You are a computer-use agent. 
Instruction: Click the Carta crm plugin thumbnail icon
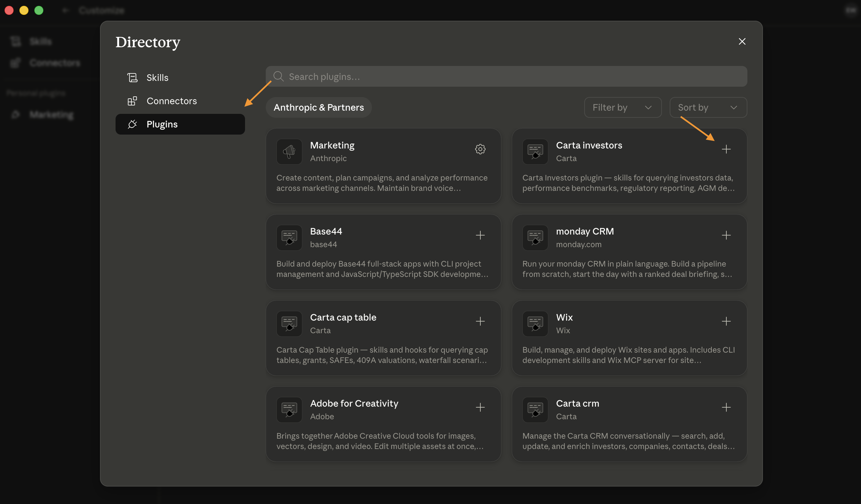[535, 410]
